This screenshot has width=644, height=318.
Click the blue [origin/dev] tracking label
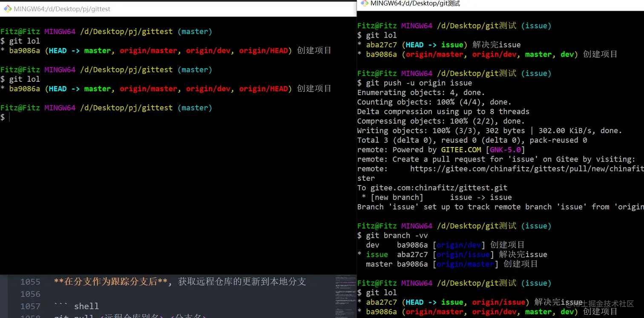[x=459, y=245]
